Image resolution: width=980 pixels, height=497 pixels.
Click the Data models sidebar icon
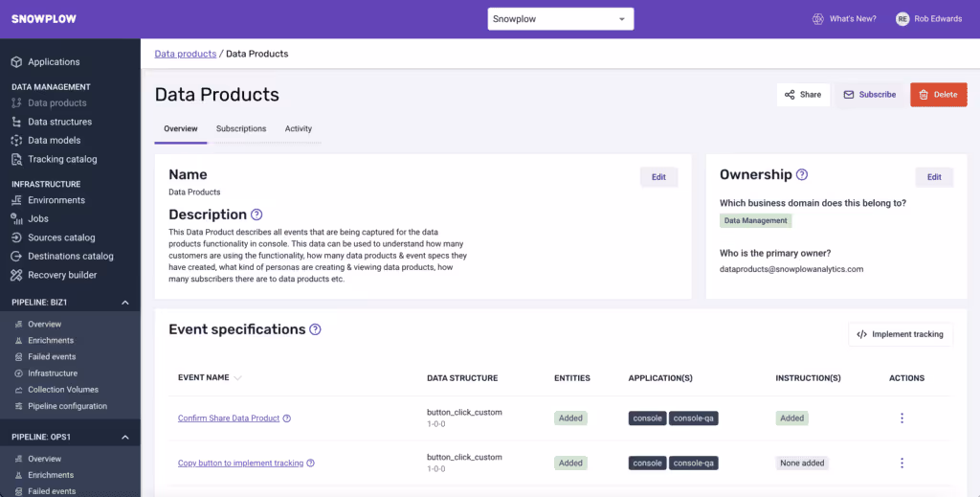click(x=17, y=140)
